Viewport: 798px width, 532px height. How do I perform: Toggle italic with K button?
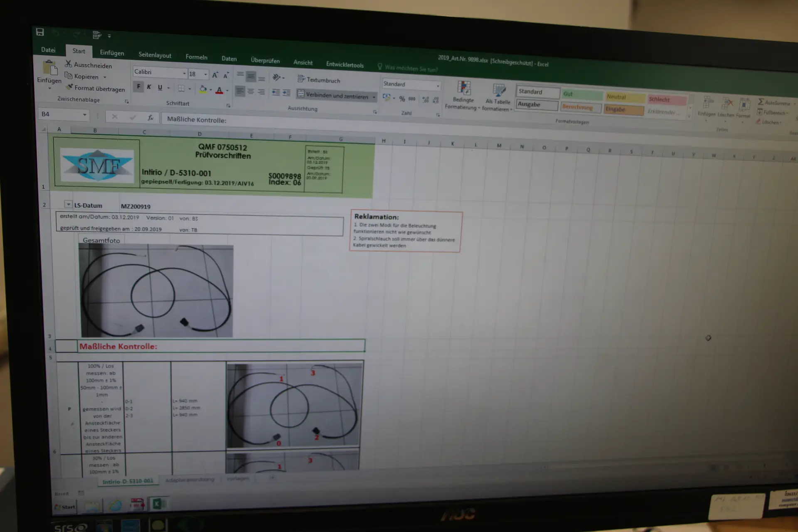point(149,87)
